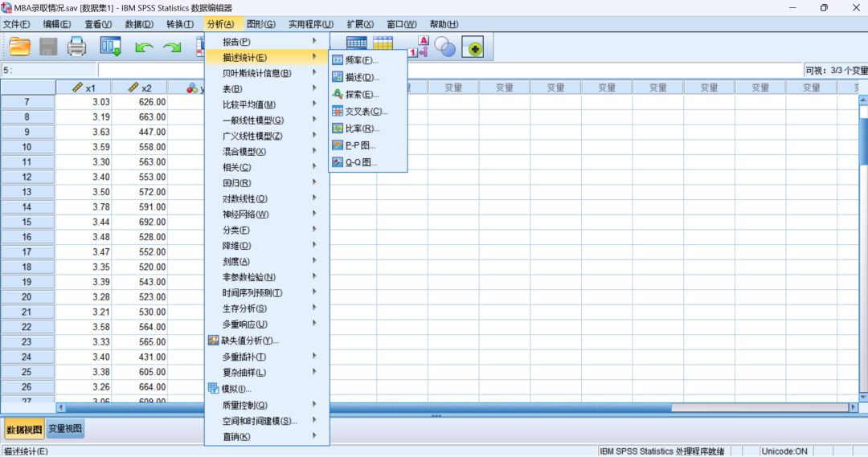Click the vertical scrollbar down arrow
The width and height of the screenshot is (868, 457).
point(863,398)
